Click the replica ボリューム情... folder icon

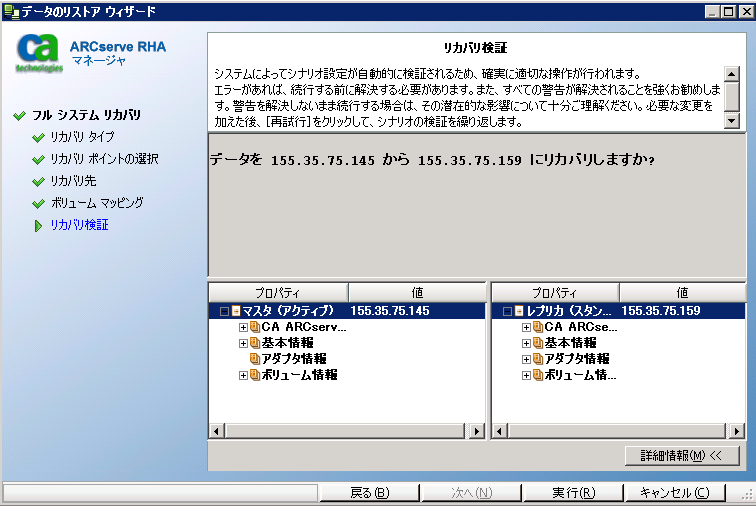pyautogui.click(x=538, y=375)
